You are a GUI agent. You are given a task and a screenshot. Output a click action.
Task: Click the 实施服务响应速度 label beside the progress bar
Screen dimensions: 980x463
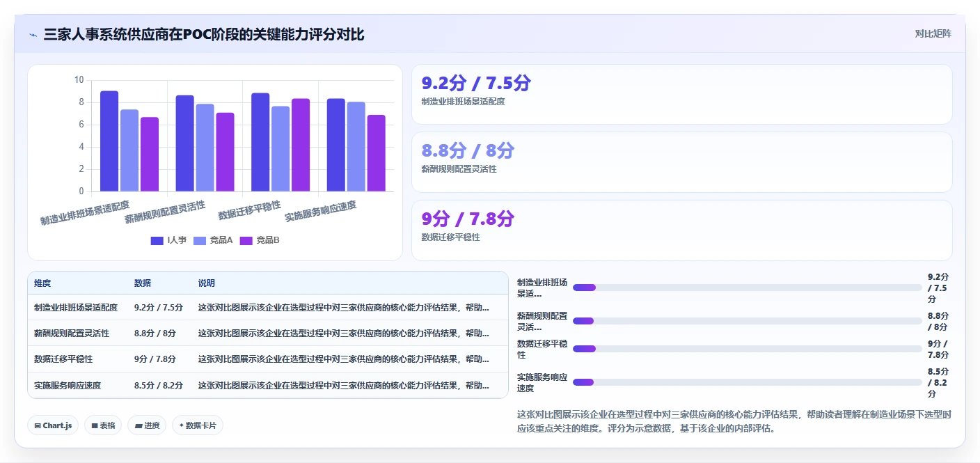coord(542,382)
